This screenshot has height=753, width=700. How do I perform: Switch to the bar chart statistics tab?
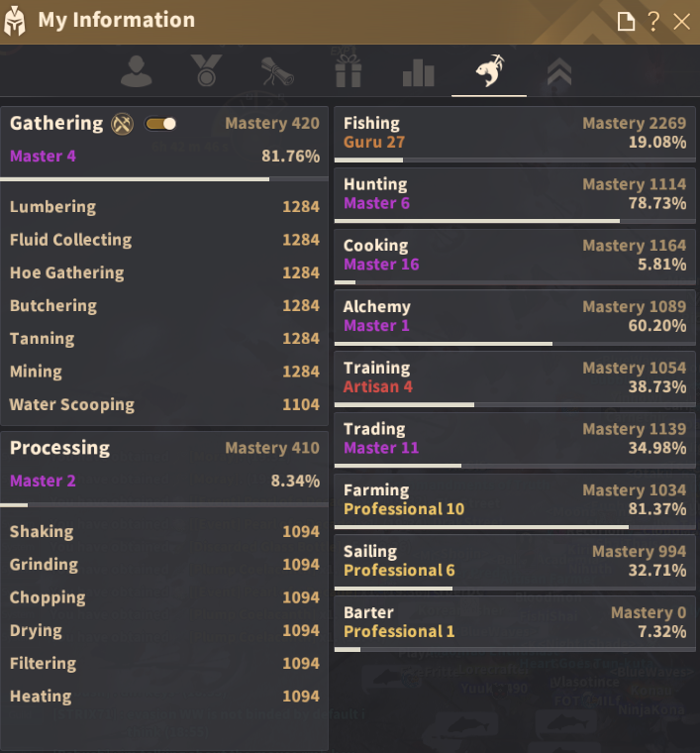pyautogui.click(x=419, y=71)
